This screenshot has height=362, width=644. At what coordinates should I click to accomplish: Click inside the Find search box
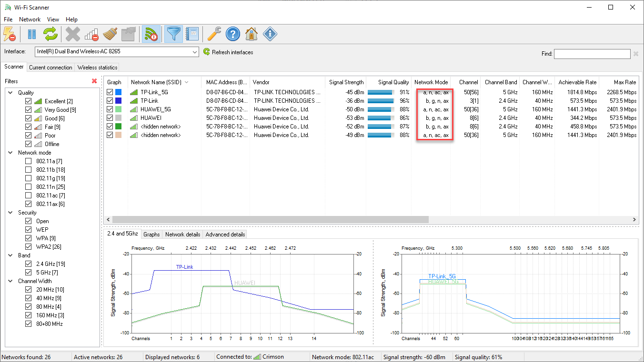(x=592, y=54)
